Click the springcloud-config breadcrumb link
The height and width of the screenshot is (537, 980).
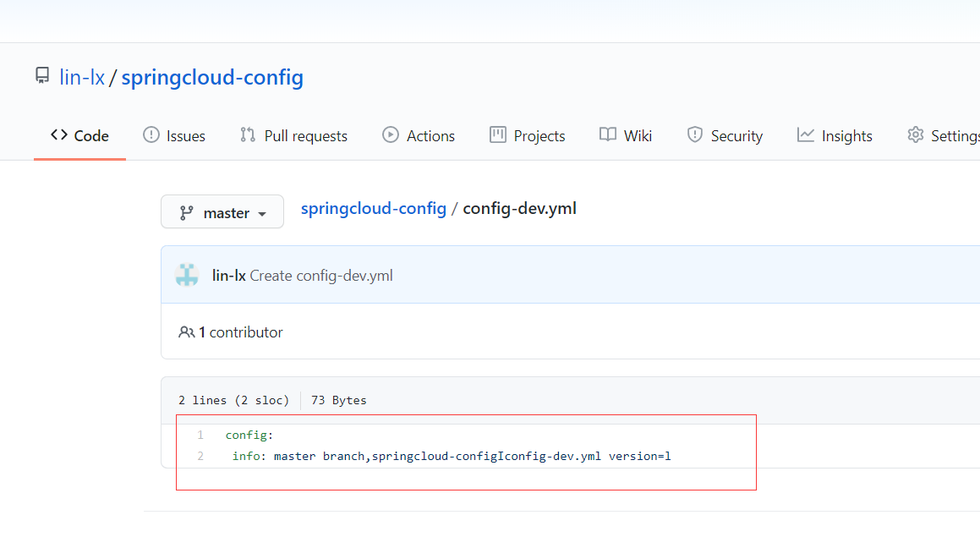[x=374, y=209]
